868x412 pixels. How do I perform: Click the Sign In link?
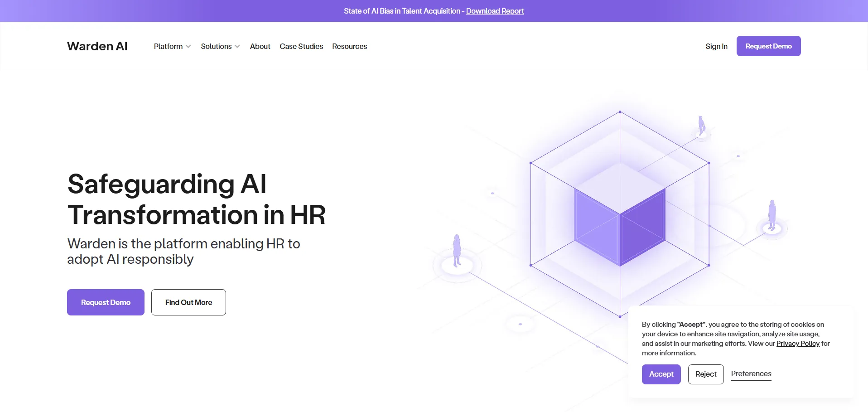click(716, 46)
